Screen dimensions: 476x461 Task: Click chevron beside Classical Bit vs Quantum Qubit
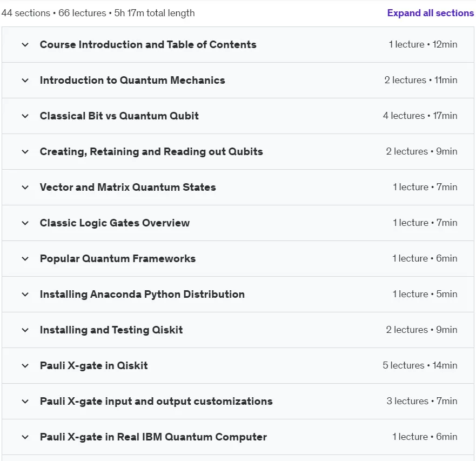click(x=25, y=116)
